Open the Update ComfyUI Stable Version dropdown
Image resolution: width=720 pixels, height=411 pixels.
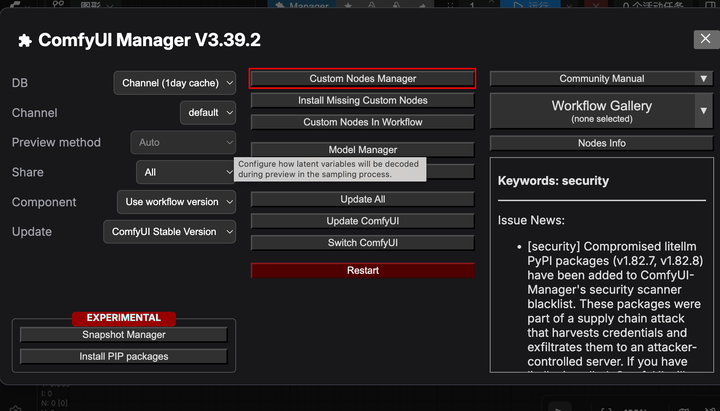pos(169,232)
